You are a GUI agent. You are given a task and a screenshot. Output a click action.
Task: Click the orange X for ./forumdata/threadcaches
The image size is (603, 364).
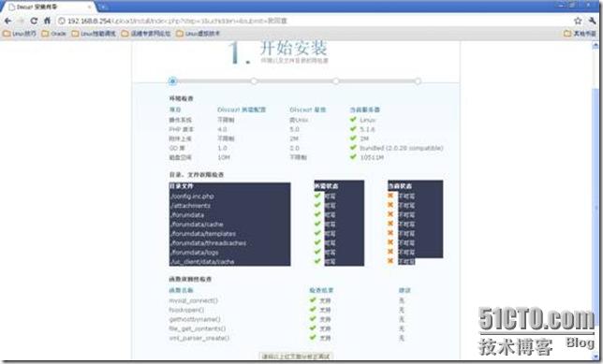(390, 242)
